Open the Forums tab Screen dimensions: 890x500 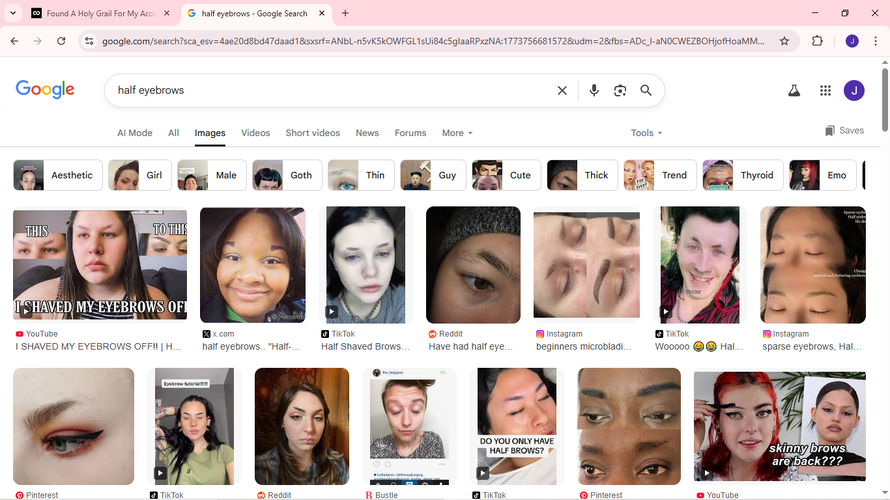tap(410, 133)
